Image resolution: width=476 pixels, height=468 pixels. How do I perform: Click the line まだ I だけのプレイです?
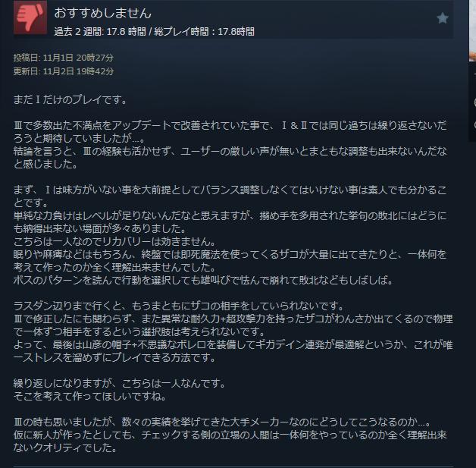click(70, 100)
